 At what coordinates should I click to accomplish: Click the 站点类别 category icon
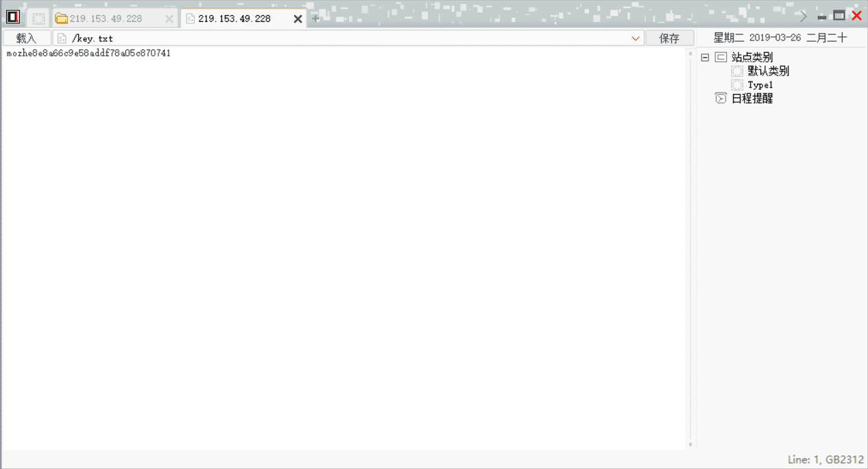[x=721, y=58]
